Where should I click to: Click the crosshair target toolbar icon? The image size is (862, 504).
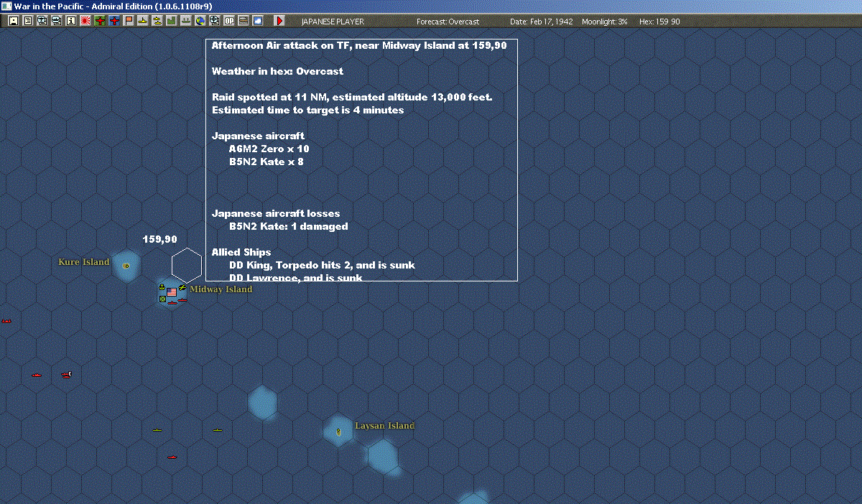click(x=215, y=21)
